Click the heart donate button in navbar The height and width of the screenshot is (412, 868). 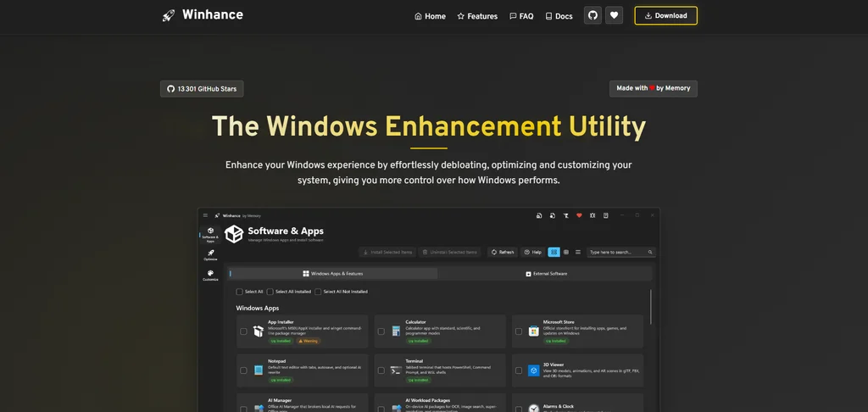614,15
